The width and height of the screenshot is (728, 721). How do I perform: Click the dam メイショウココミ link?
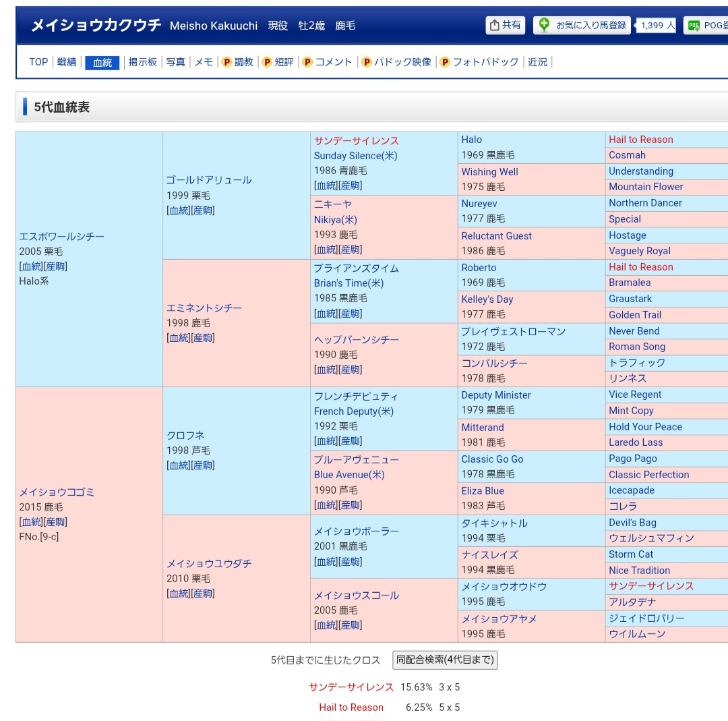tap(57, 492)
